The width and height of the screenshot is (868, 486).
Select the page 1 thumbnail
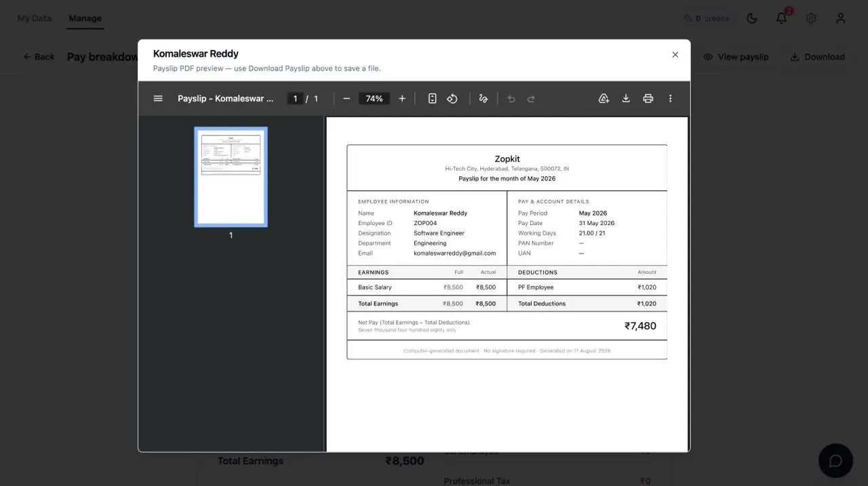click(x=231, y=176)
